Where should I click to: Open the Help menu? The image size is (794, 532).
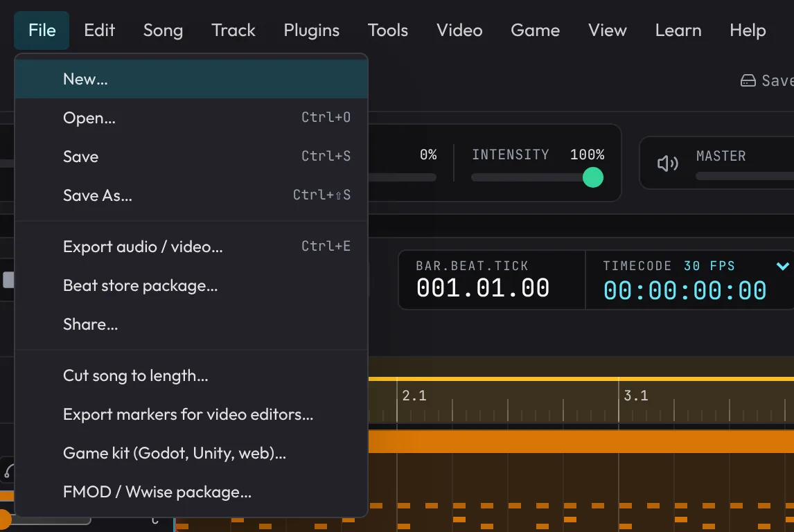click(x=748, y=30)
